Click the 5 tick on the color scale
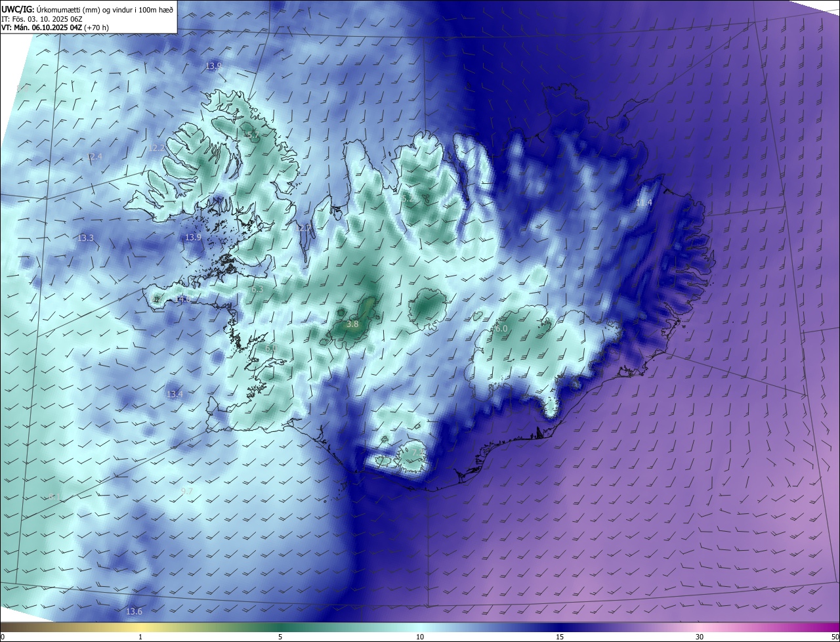 click(x=280, y=637)
